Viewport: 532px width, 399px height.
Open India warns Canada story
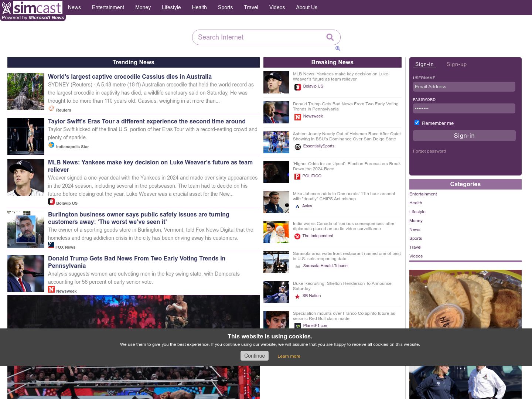point(344,226)
